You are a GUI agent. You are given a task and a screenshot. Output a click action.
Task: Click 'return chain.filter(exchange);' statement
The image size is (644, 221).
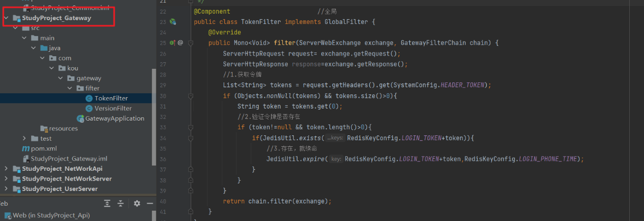[x=277, y=201]
